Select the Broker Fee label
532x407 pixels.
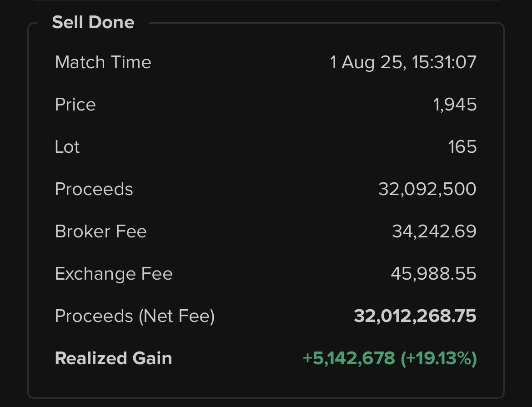[101, 231]
